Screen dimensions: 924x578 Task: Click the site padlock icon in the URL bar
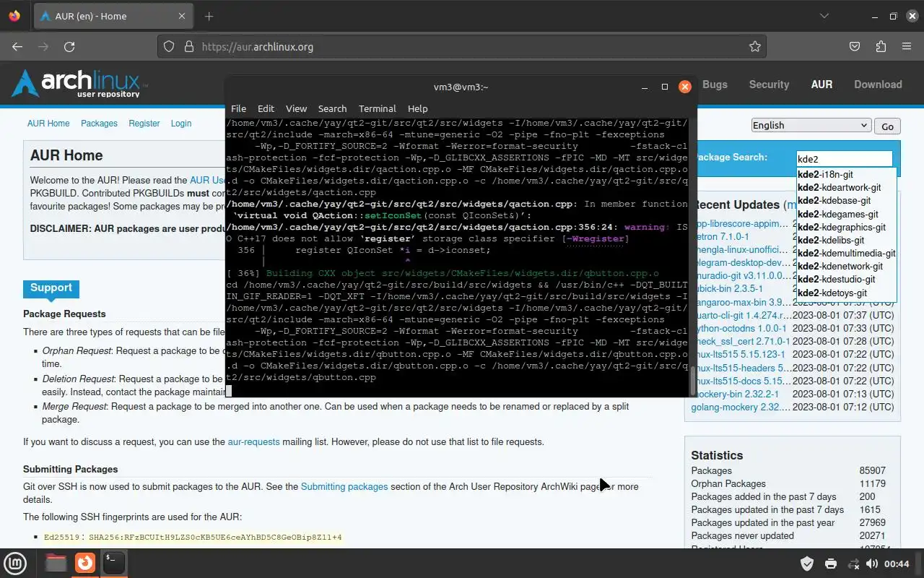tap(189, 46)
